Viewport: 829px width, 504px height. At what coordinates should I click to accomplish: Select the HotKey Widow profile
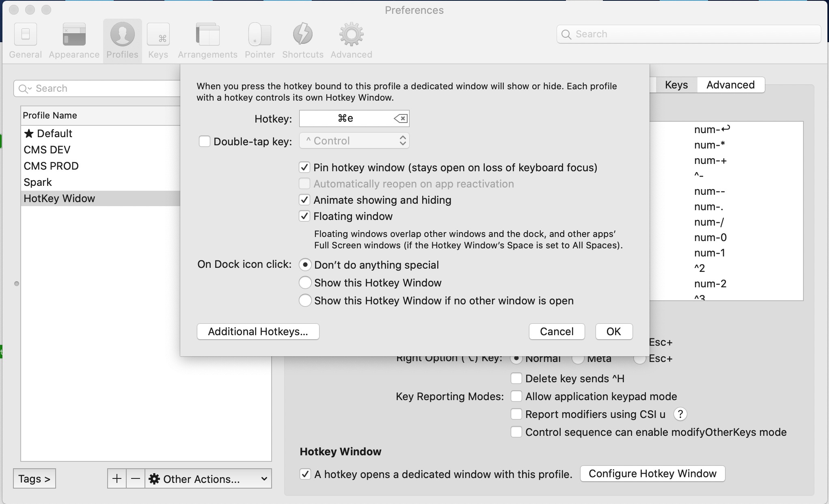[101, 198]
